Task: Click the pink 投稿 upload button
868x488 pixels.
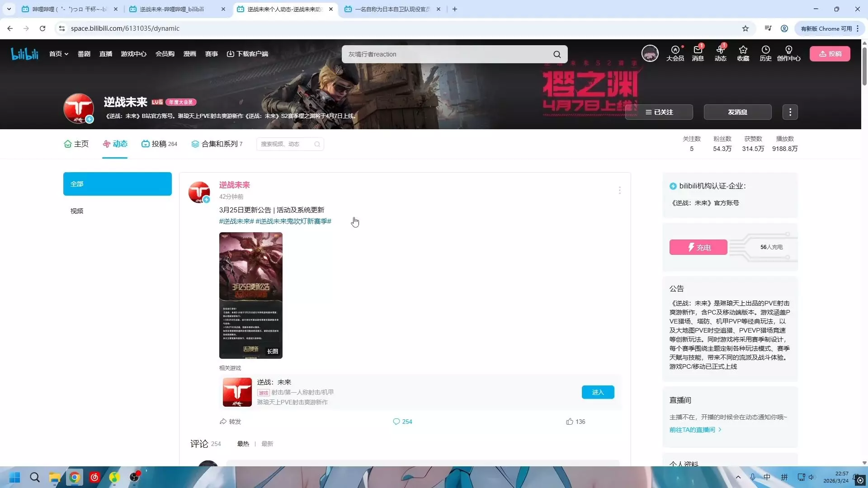Action: pos(830,54)
